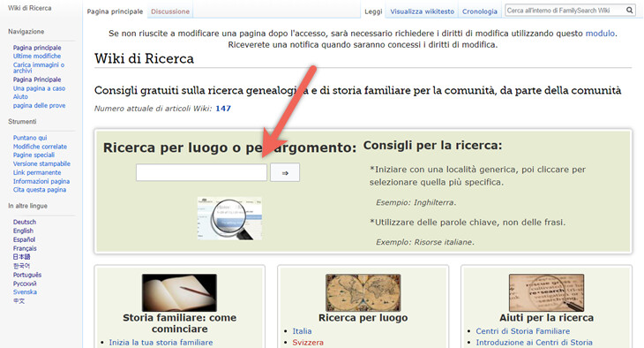Open Modifiche correlate link
Viewport: 644px width, 348px height.
tap(40, 147)
